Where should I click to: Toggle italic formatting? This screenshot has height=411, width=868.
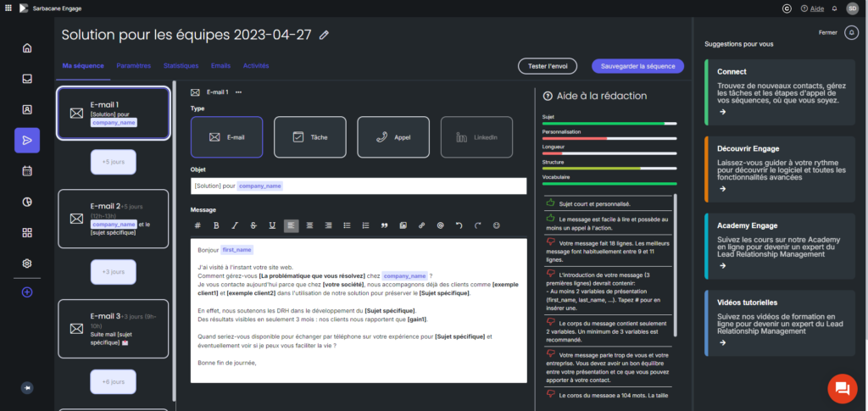(235, 225)
